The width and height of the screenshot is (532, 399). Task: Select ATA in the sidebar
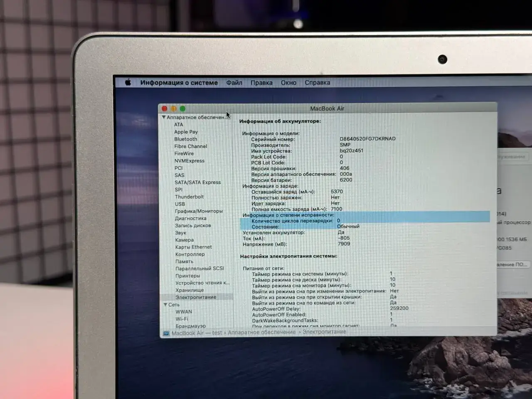coord(179,125)
